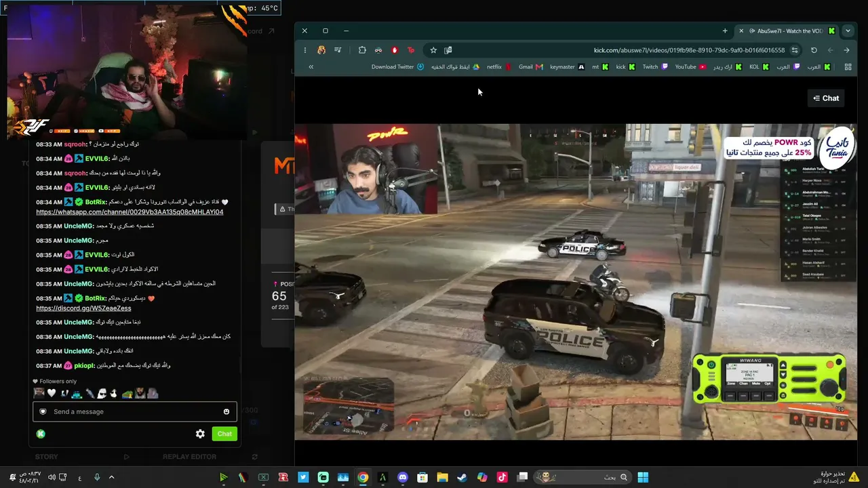
Task: Click the green Chat send button
Action: click(x=224, y=434)
